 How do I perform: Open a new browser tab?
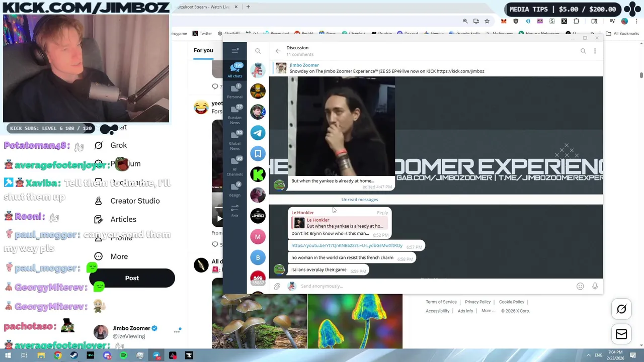coord(248,7)
